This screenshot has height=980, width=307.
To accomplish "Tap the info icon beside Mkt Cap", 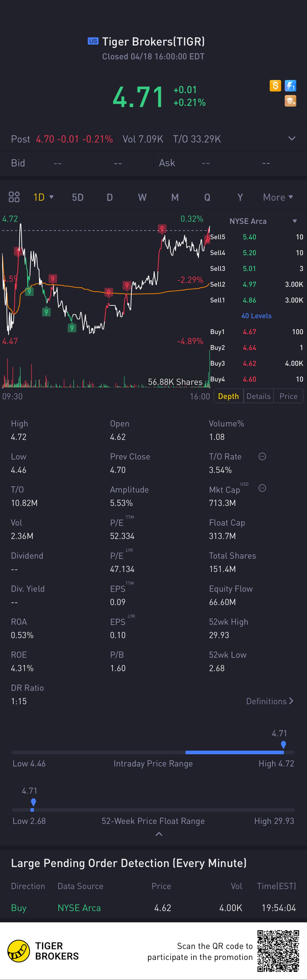I will 262,488.
